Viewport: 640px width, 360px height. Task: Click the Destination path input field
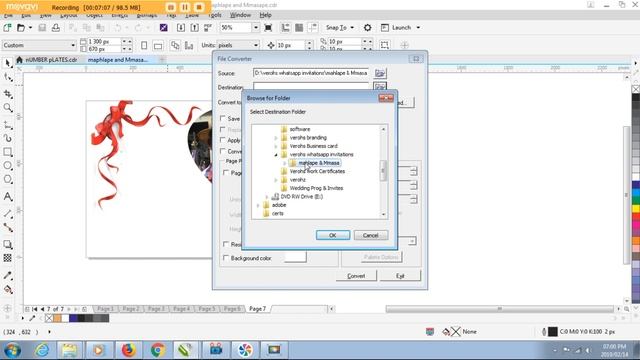[x=311, y=86]
